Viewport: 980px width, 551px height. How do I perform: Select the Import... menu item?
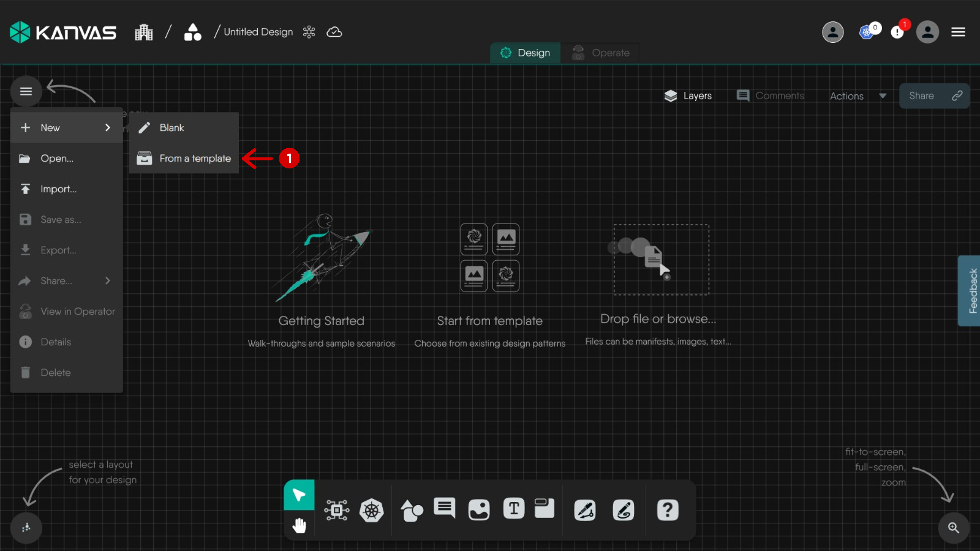click(x=66, y=189)
